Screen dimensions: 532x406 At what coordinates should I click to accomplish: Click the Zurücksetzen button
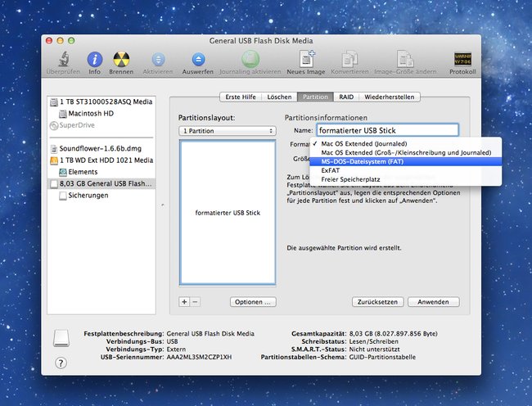tap(377, 302)
